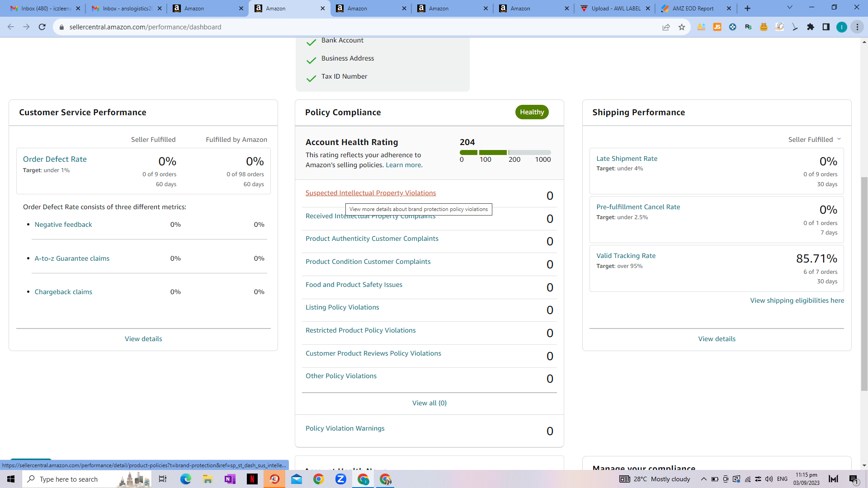The image size is (868, 488).
Task: Open Other Policy Violations link
Action: coord(341,376)
